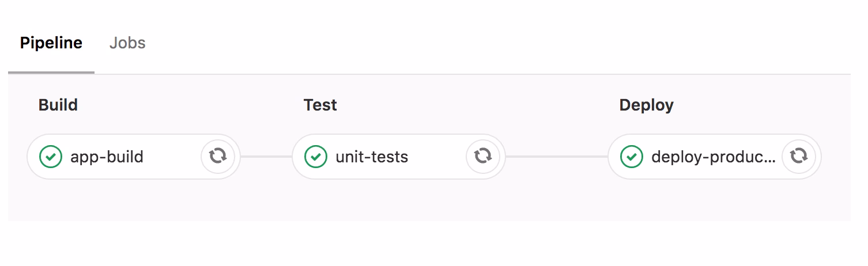Open the app-build job name link

tap(107, 157)
